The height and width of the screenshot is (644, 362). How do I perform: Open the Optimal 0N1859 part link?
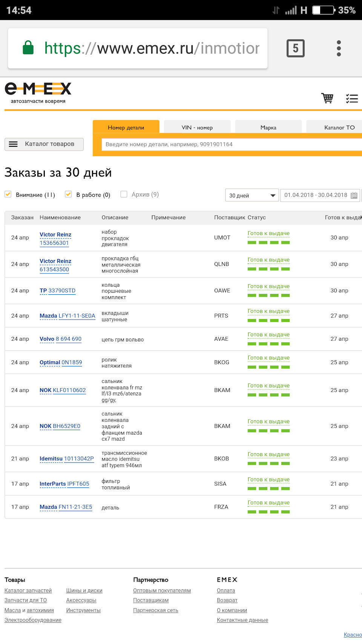(x=61, y=362)
